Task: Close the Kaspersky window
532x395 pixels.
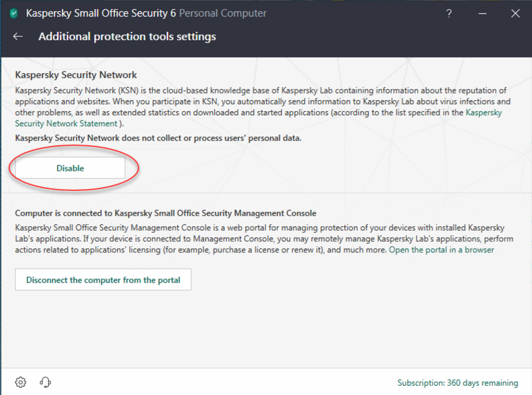Action: tap(516, 14)
